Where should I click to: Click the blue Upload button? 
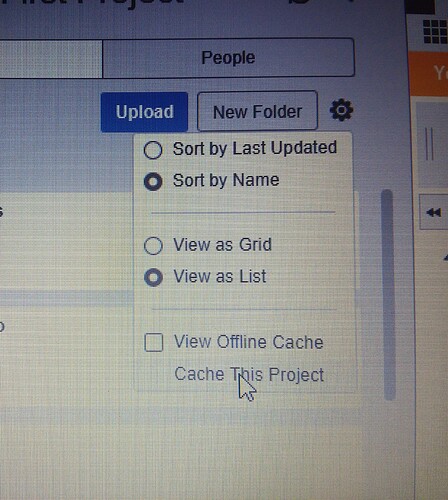(x=144, y=112)
